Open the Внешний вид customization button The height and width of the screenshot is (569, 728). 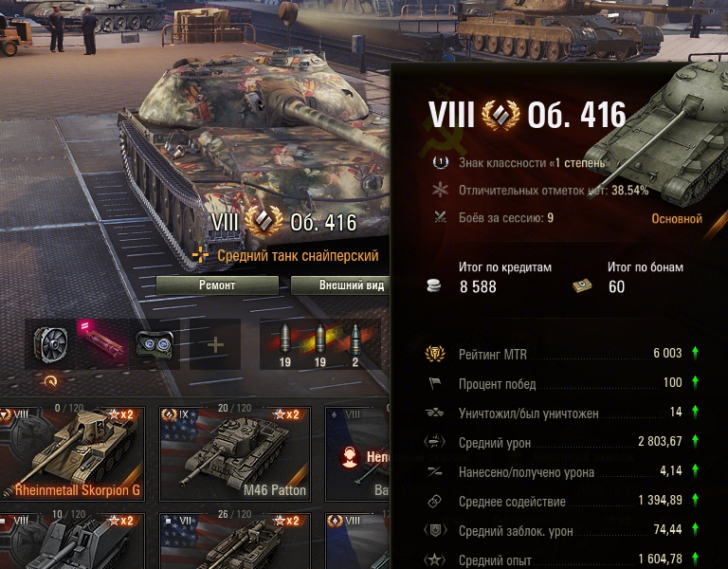pyautogui.click(x=340, y=285)
